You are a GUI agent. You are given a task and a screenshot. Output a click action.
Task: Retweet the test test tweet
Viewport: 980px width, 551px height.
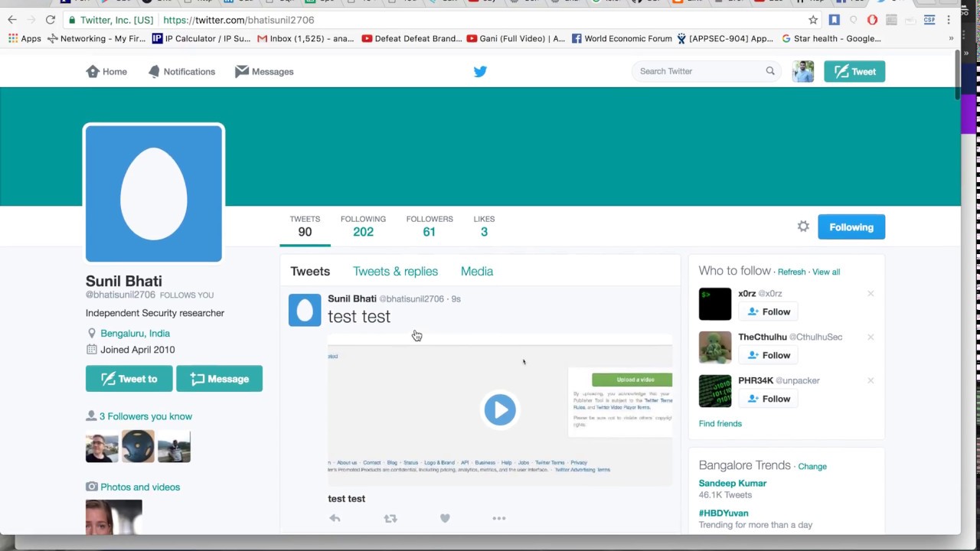pos(390,518)
